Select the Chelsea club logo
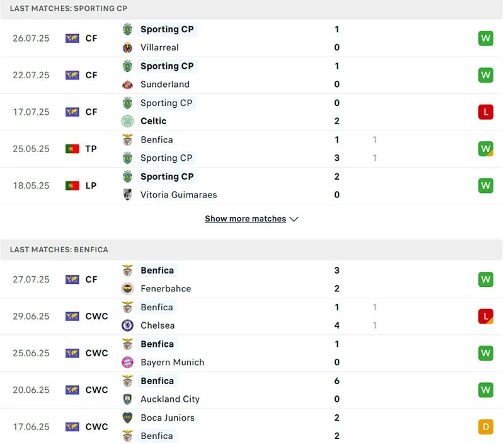The height and width of the screenshot is (444, 504). tap(128, 325)
